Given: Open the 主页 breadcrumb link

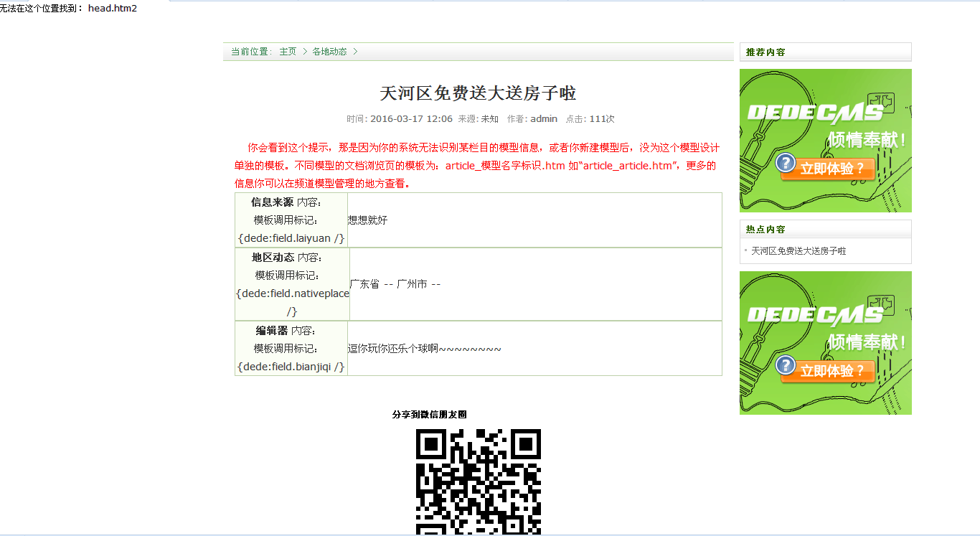Looking at the screenshot, I should 288,52.
